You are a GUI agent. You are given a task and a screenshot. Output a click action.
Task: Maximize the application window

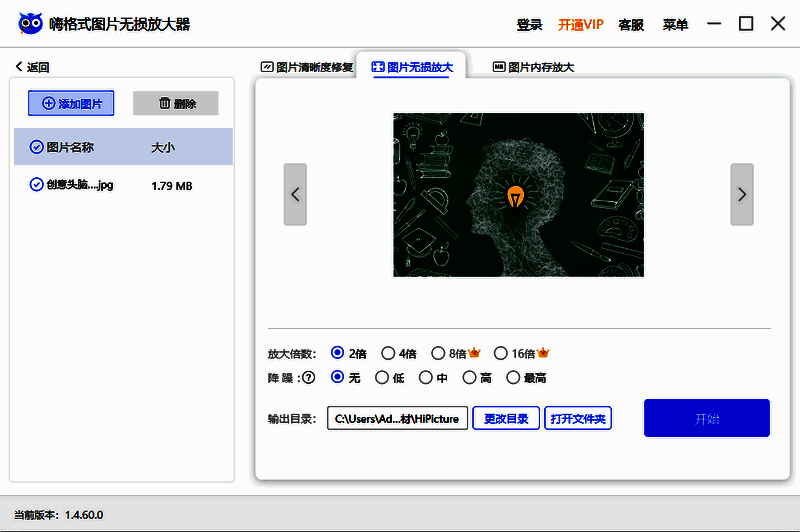(746, 23)
